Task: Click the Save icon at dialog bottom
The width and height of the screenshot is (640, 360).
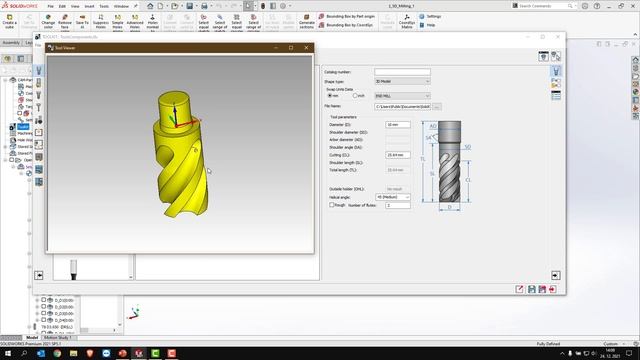Action: (531, 289)
